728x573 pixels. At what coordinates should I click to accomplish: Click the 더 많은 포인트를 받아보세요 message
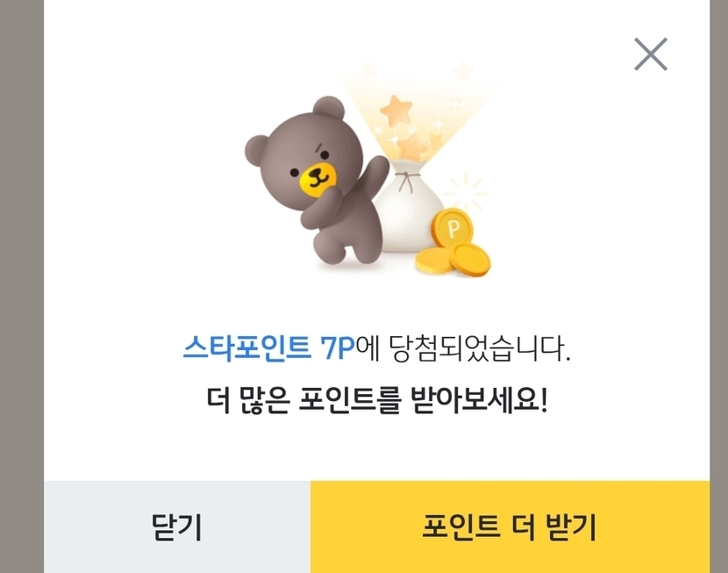point(377,400)
